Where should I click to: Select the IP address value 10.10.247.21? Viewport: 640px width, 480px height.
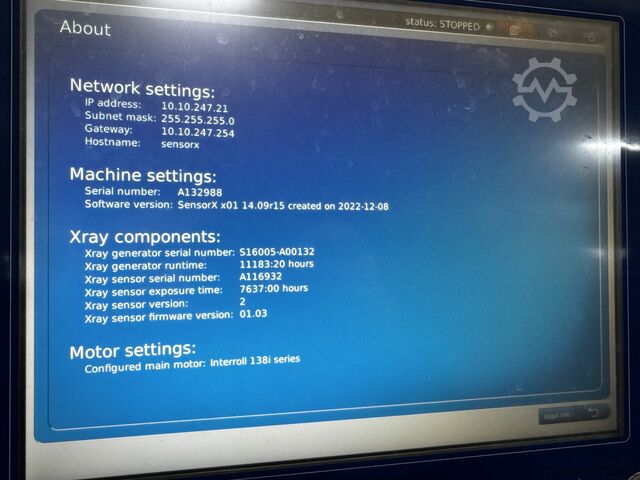pos(195,107)
